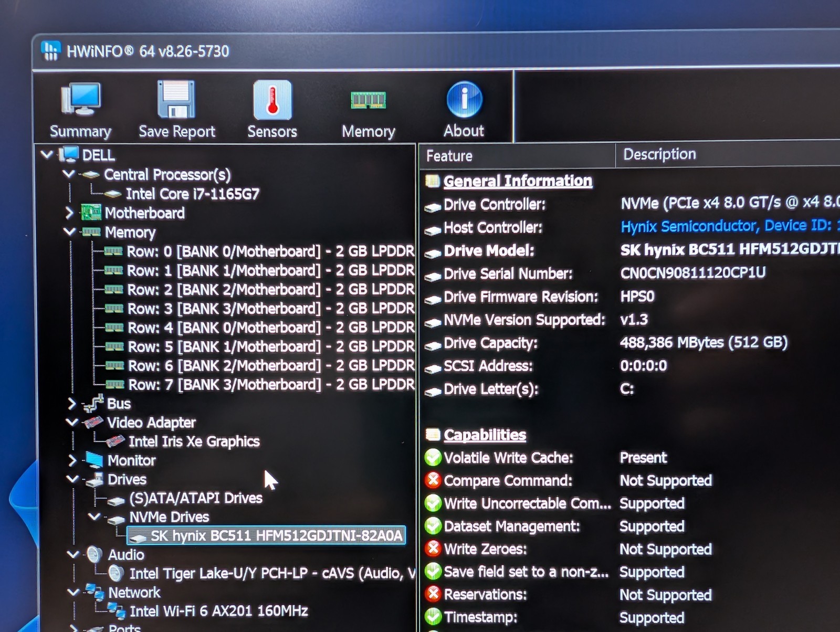
Task: Collapse the Memory node
Action: pyautogui.click(x=69, y=231)
